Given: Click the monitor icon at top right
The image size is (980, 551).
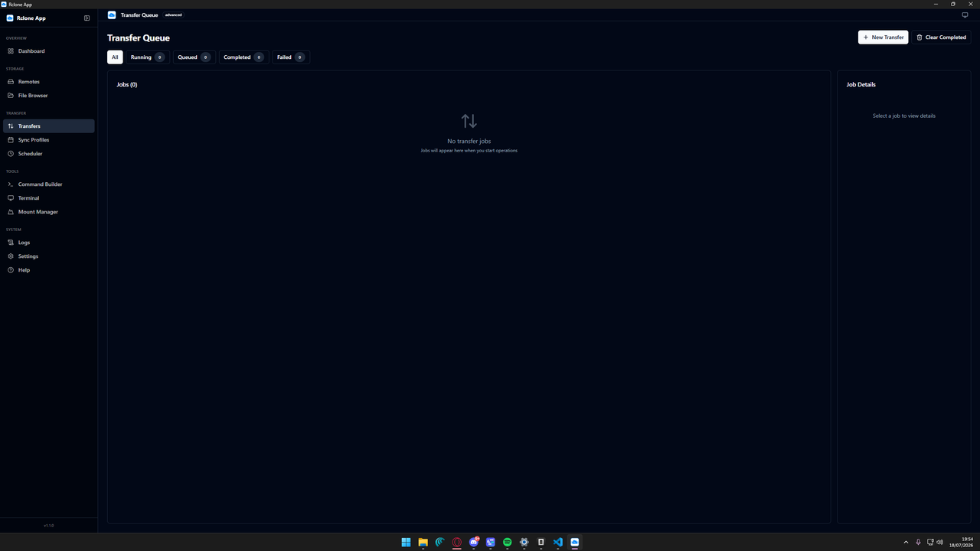Looking at the screenshot, I should click(x=965, y=15).
